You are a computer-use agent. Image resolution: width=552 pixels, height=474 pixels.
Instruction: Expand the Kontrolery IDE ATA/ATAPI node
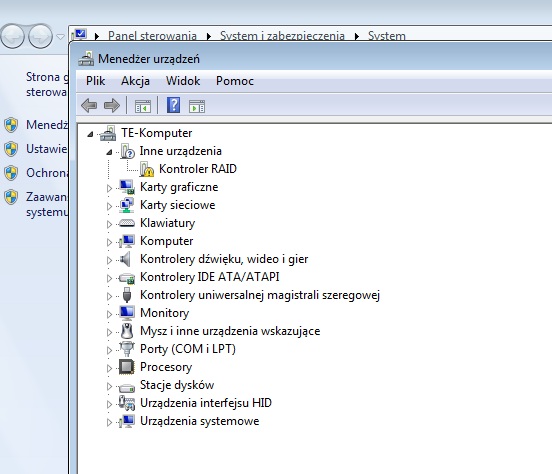(x=109, y=278)
